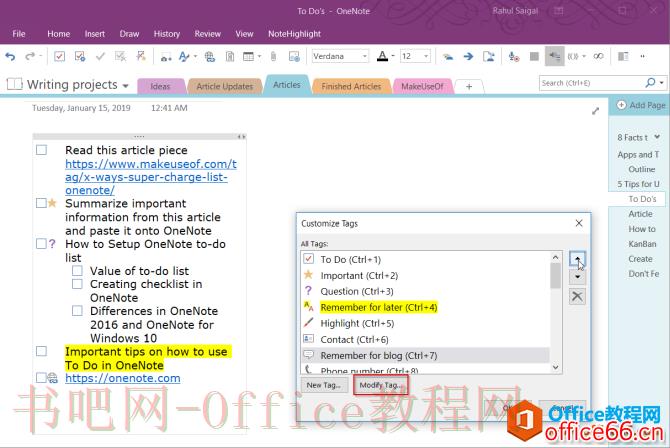Open the NoteHighlight tab

tap(294, 34)
